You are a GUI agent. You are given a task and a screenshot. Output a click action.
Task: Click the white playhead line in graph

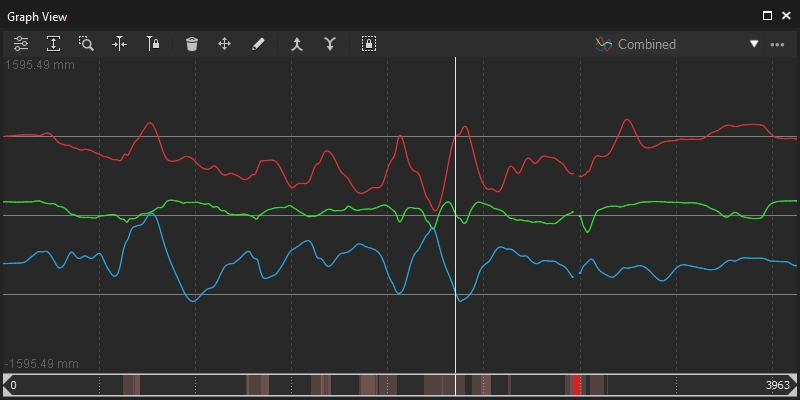click(x=456, y=214)
